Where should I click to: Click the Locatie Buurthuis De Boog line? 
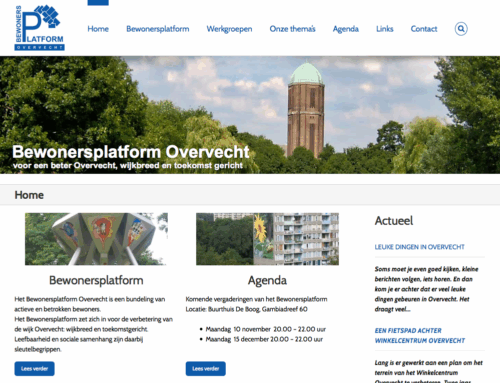(247, 309)
